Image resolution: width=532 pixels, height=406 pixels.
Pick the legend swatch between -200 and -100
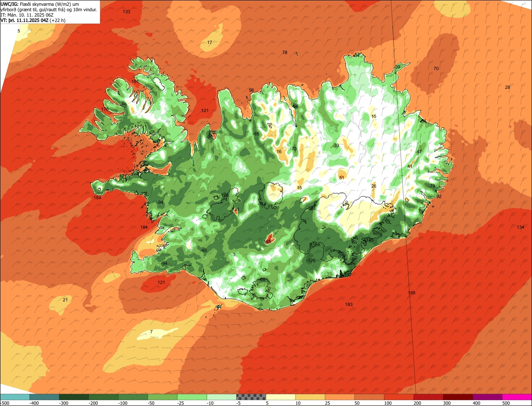[x=103, y=397]
